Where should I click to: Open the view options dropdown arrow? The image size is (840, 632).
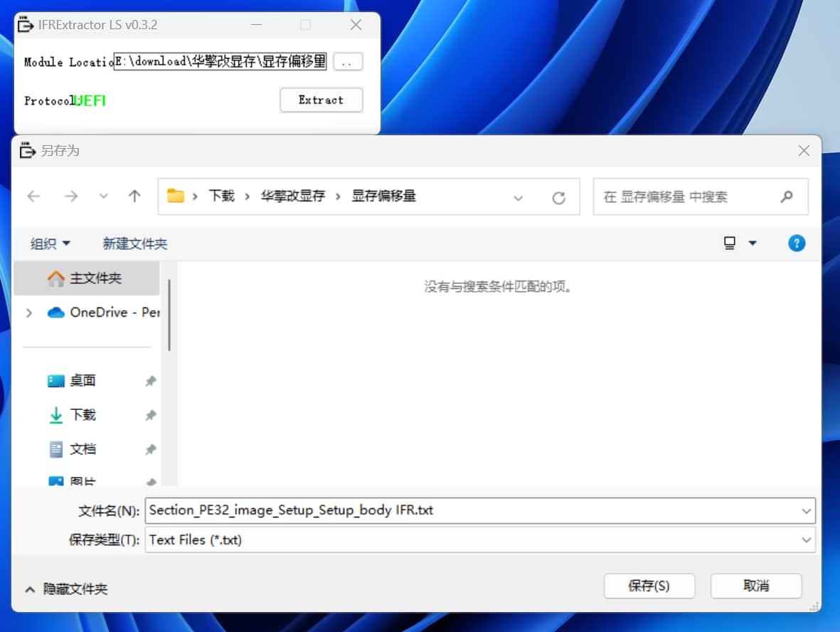(x=753, y=243)
